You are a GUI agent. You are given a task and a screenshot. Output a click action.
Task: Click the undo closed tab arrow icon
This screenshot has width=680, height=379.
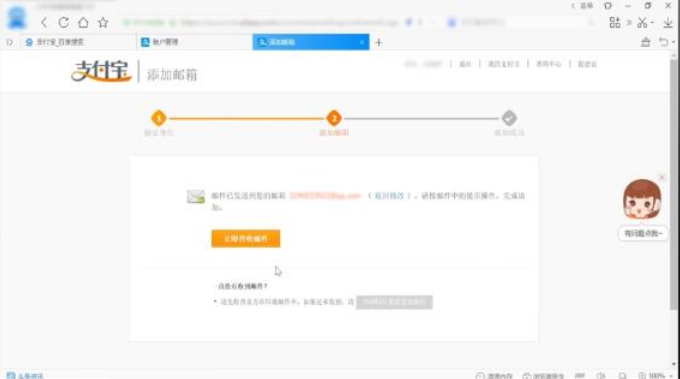663,42
